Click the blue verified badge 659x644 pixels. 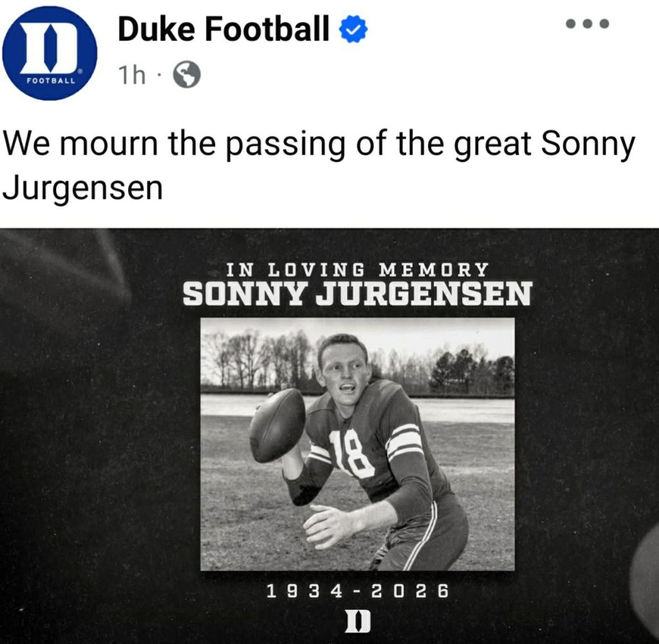(x=353, y=30)
